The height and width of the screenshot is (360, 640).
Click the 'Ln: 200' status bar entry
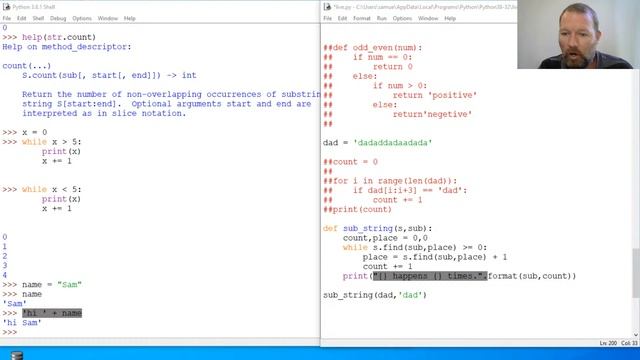tap(608, 343)
